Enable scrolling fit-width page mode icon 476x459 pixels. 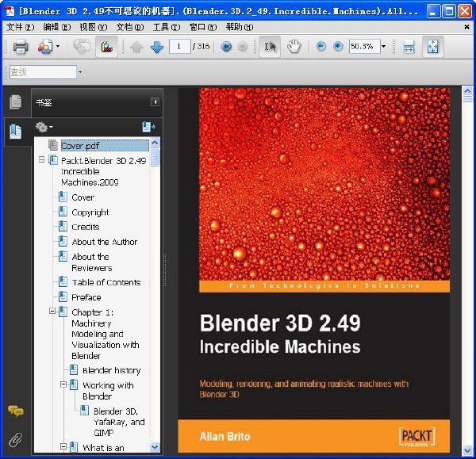(409, 47)
